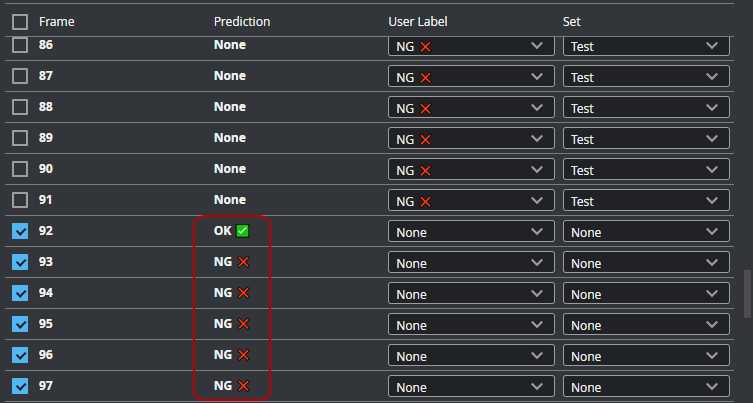Viewport: 753px width, 403px height.
Task: Click the red NG prediction icon for frame 95
Action: pyautogui.click(x=243, y=324)
